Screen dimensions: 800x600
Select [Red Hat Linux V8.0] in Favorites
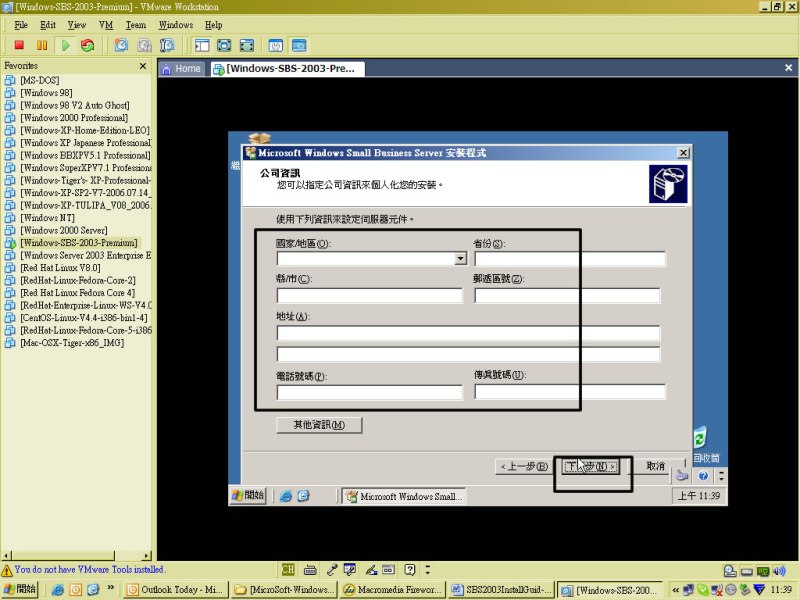pyautogui.click(x=60, y=268)
